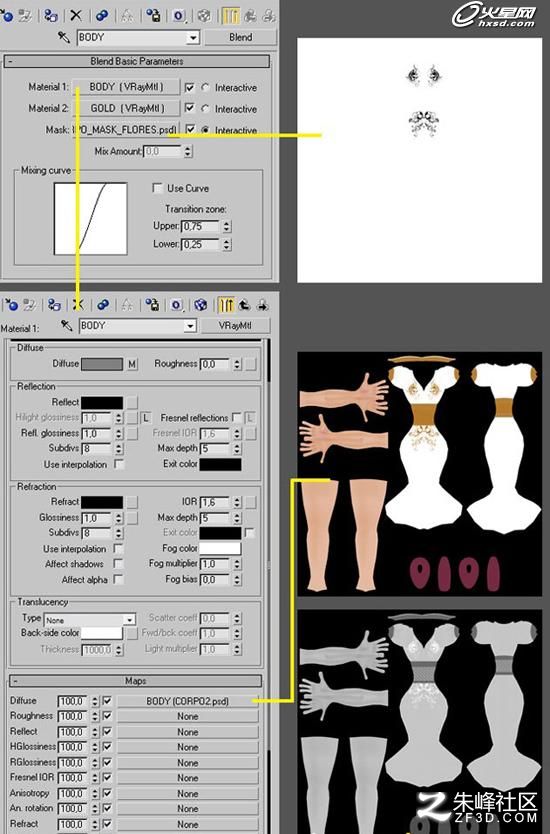Viewport: 550px width, 834px height.
Task: Click Go Forward to Sibling icon, lower toolbar
Action: [x=262, y=305]
